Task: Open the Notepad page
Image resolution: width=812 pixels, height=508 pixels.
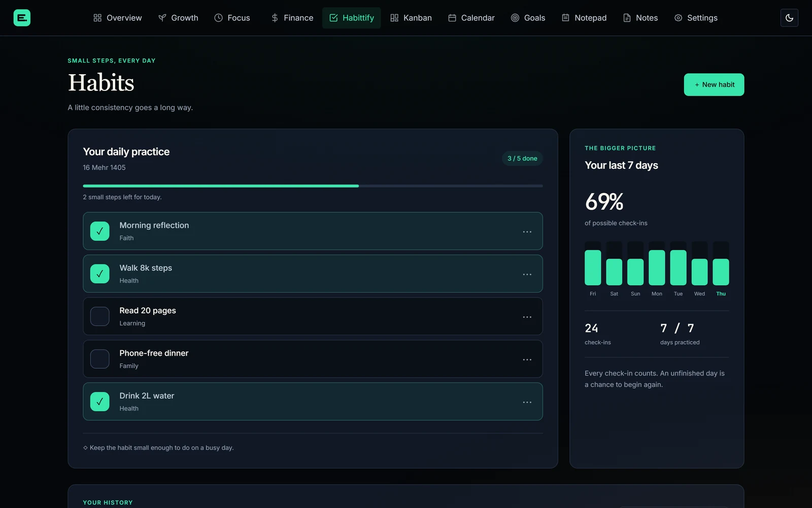Action: [x=584, y=18]
